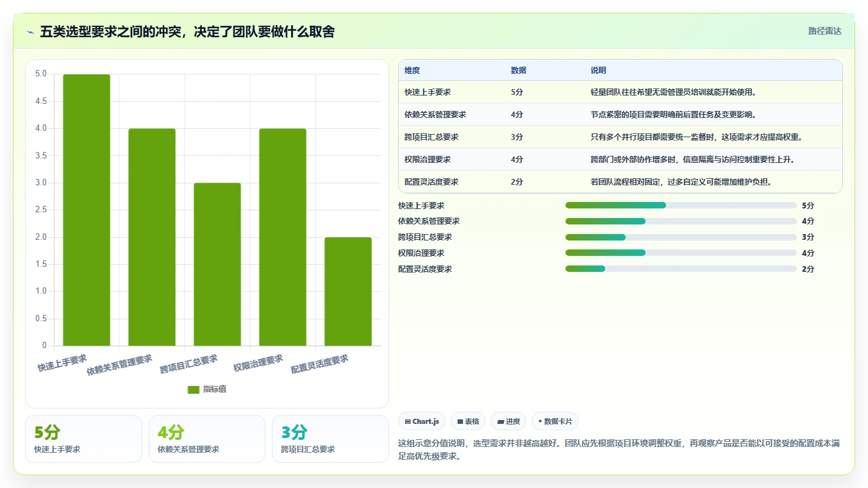Screen dimensions: 868x488
Task: Click the 配置灵活度要求 x-axis label
Action: pyautogui.click(x=320, y=364)
